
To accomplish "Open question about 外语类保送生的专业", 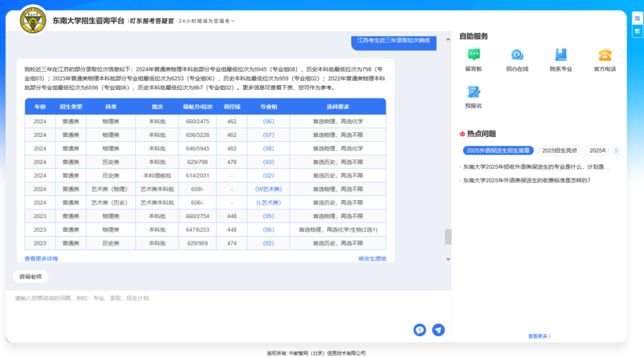I will (x=536, y=167).
